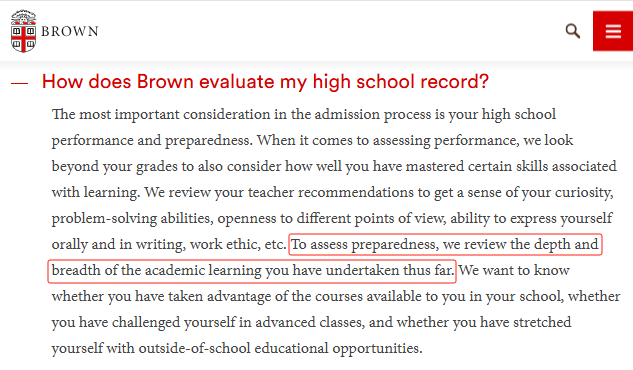Click 'outside-of-school educational opportunities' text

280,348
